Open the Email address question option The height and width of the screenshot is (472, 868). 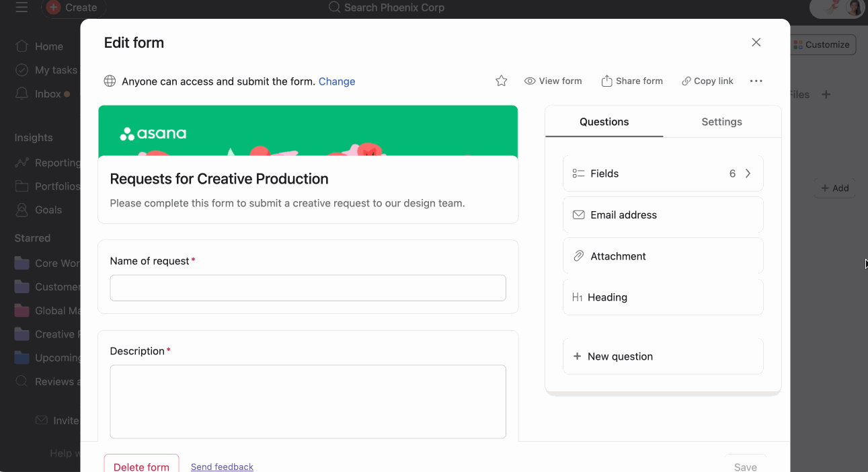click(662, 214)
